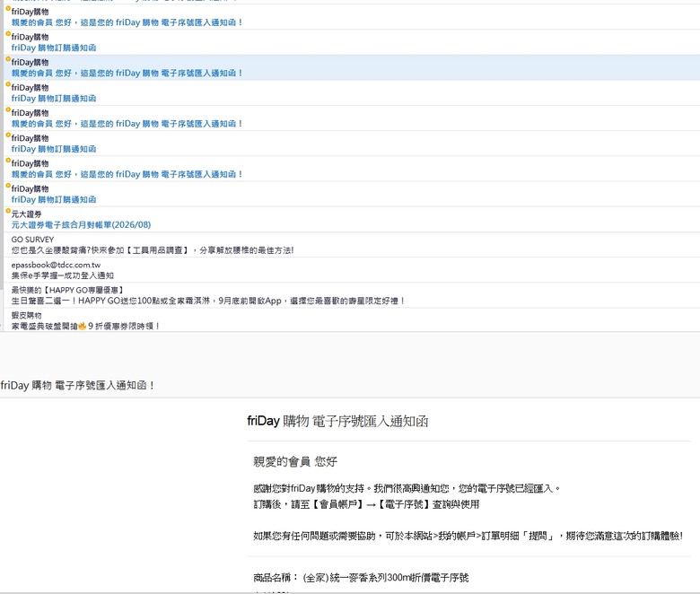Click the 最快樂的【HAPPY GO專屬優惠】 sender
The width and height of the screenshot is (700, 594).
coord(67,290)
